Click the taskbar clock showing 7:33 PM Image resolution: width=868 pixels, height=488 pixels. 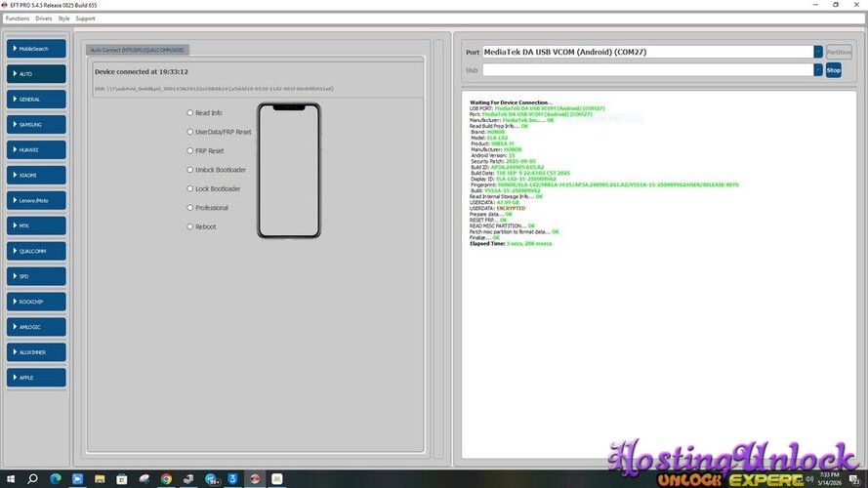pyautogui.click(x=829, y=479)
